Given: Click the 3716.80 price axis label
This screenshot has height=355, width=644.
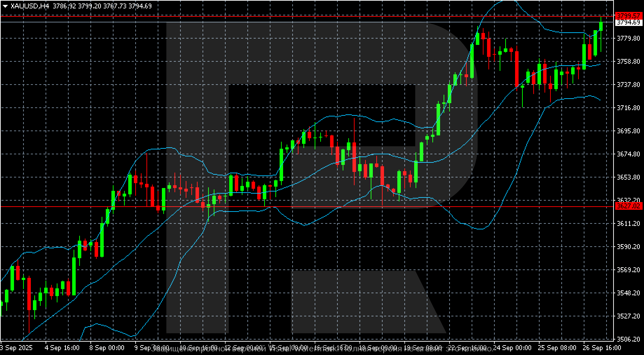Looking at the screenshot, I should (628, 108).
